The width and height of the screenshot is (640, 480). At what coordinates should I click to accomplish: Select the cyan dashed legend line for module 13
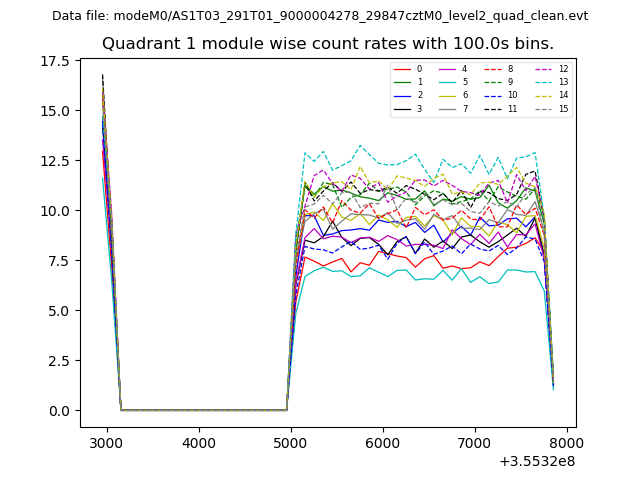pyautogui.click(x=543, y=82)
